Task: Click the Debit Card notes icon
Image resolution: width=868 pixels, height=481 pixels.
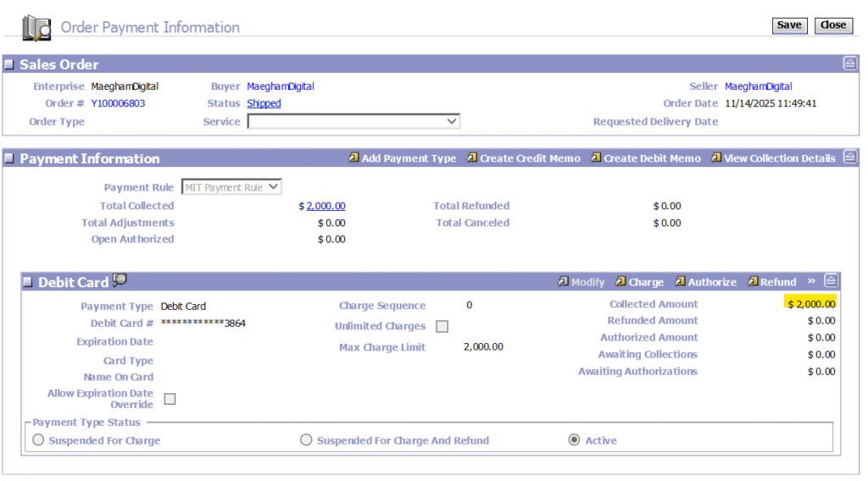Action: coord(120,280)
